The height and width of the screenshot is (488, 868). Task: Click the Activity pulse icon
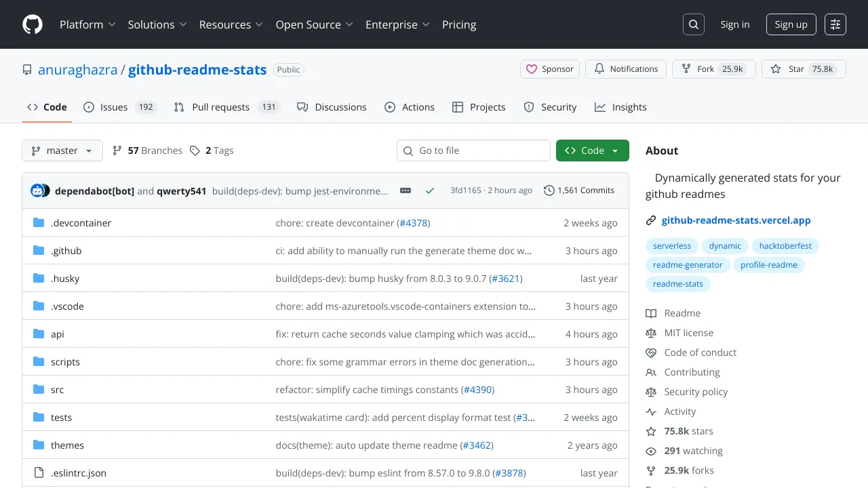651,411
